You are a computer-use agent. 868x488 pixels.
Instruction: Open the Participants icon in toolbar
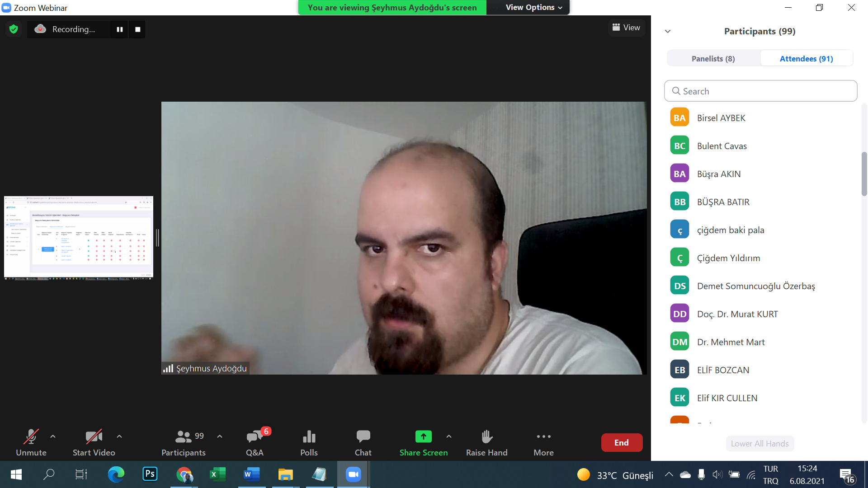[x=184, y=437]
